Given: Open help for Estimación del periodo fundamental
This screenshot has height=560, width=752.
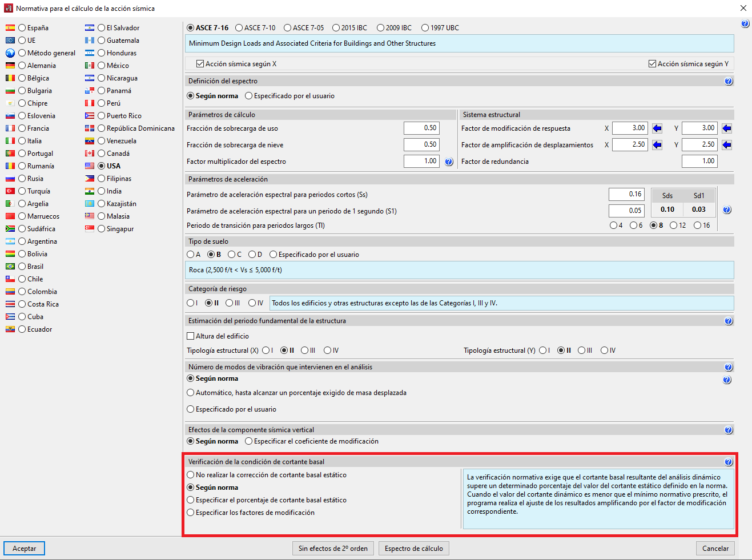Looking at the screenshot, I should [x=728, y=321].
